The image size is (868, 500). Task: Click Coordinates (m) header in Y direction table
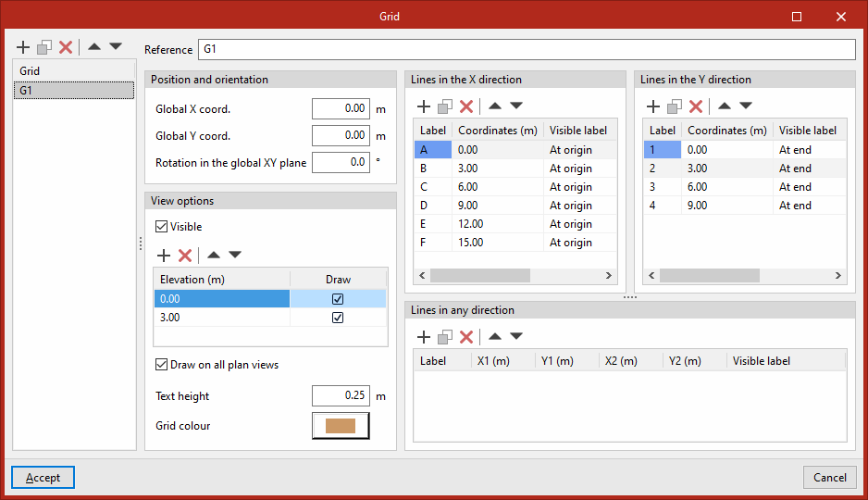(x=726, y=131)
